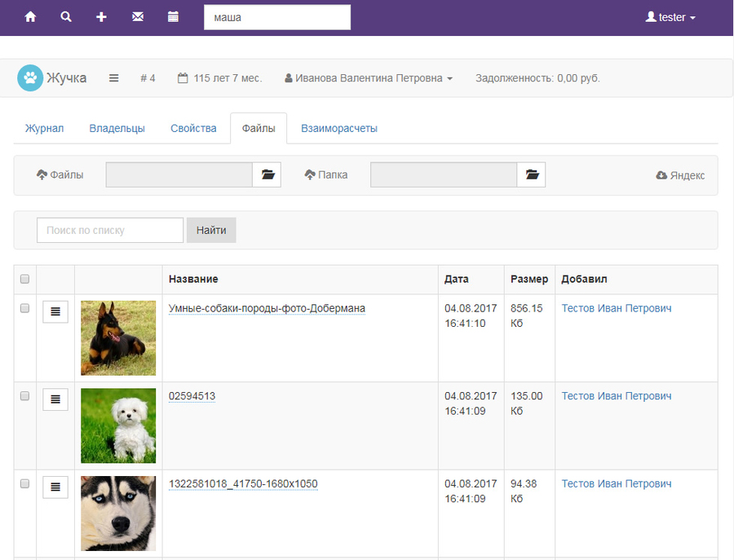Click the owner person icon by Иванова
Image resolution: width=734 pixels, height=560 pixels.
coord(289,78)
